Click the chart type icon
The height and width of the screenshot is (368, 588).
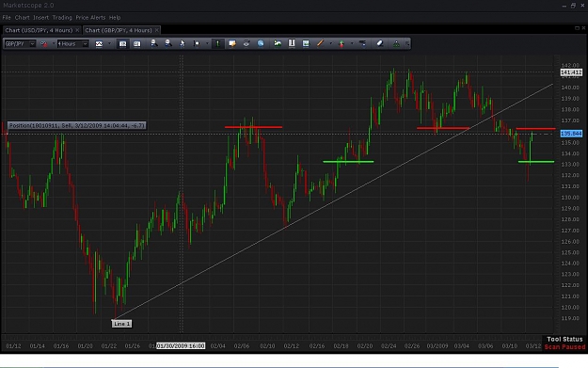point(99,44)
